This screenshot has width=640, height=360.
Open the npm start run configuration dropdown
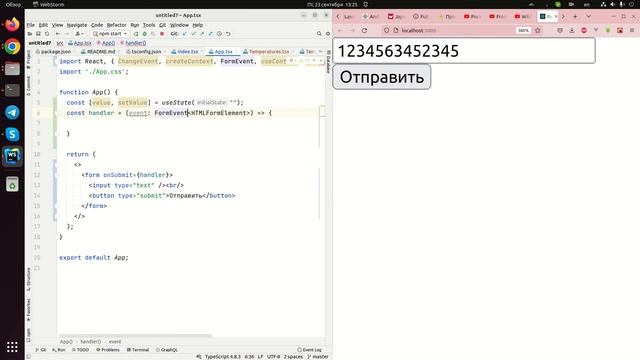(110, 34)
